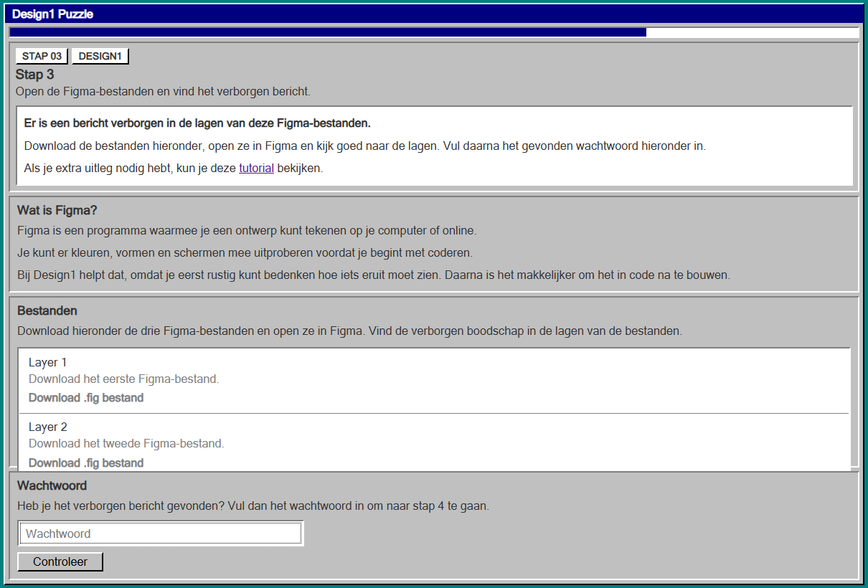Click text 'Download het eerste Figma-bestand.'

[124, 379]
